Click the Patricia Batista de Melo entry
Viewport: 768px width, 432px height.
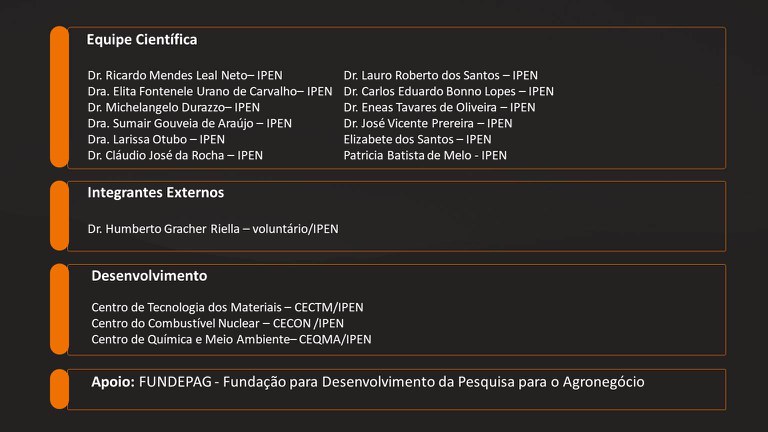click(x=425, y=155)
